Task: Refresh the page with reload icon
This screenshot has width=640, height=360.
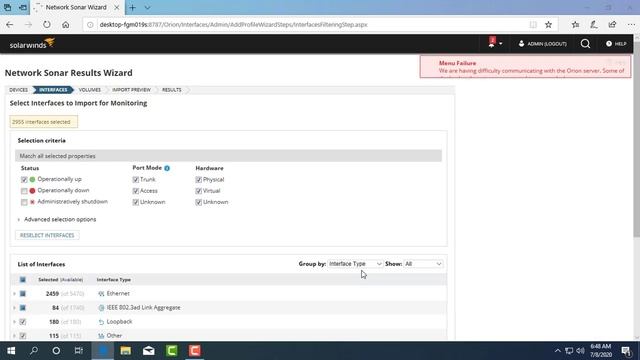Action: pyautogui.click(x=47, y=24)
